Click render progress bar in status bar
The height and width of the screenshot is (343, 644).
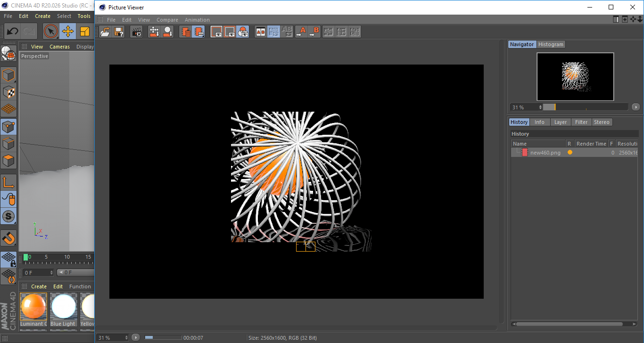pyautogui.click(x=163, y=337)
